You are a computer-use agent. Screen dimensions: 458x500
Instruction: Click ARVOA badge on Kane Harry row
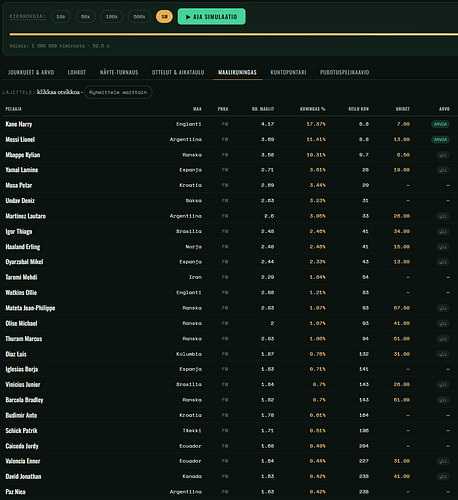pos(440,124)
